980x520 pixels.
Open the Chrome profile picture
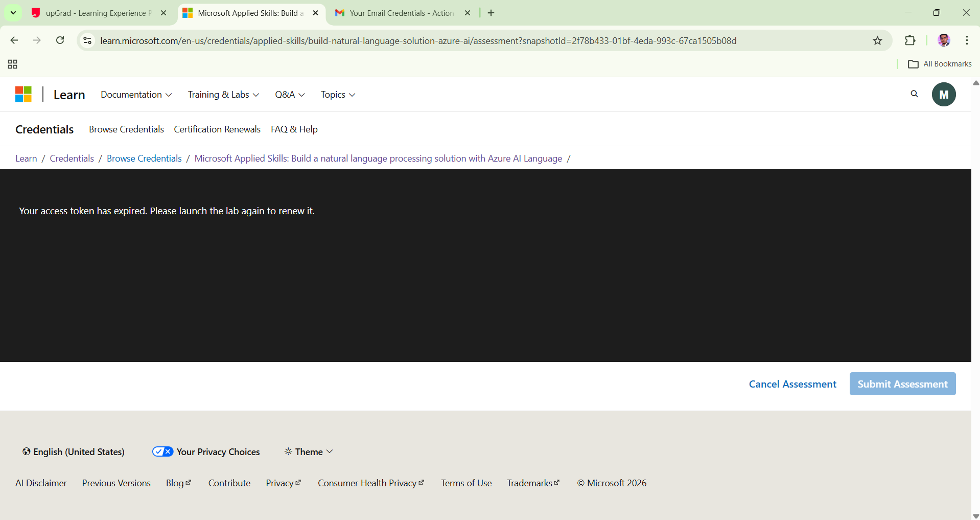click(x=944, y=40)
